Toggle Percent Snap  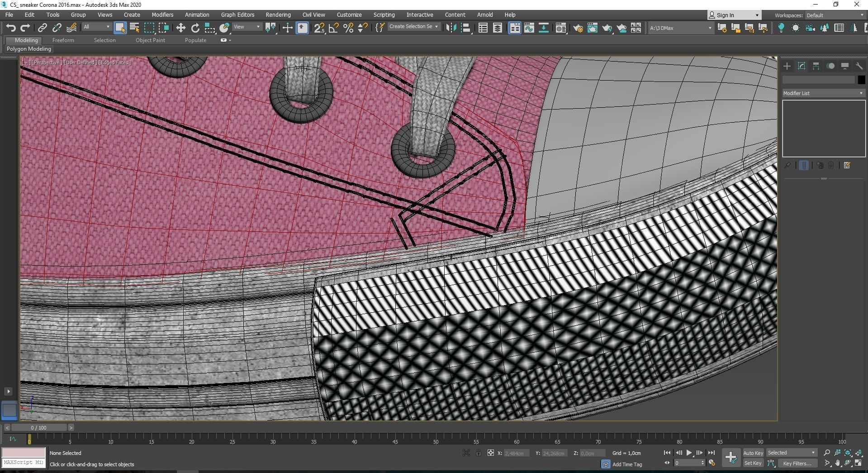[348, 28]
